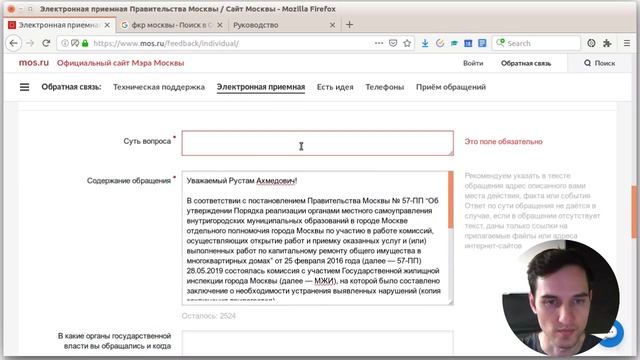This screenshot has height=360, width=640.
Task: Click the blue reader document toolbar icon
Action: click(482, 43)
